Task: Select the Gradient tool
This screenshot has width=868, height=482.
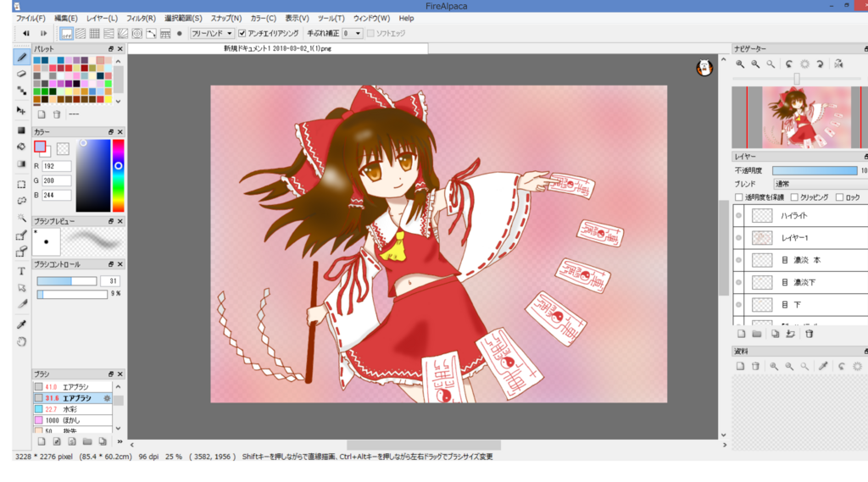Action: (x=21, y=163)
